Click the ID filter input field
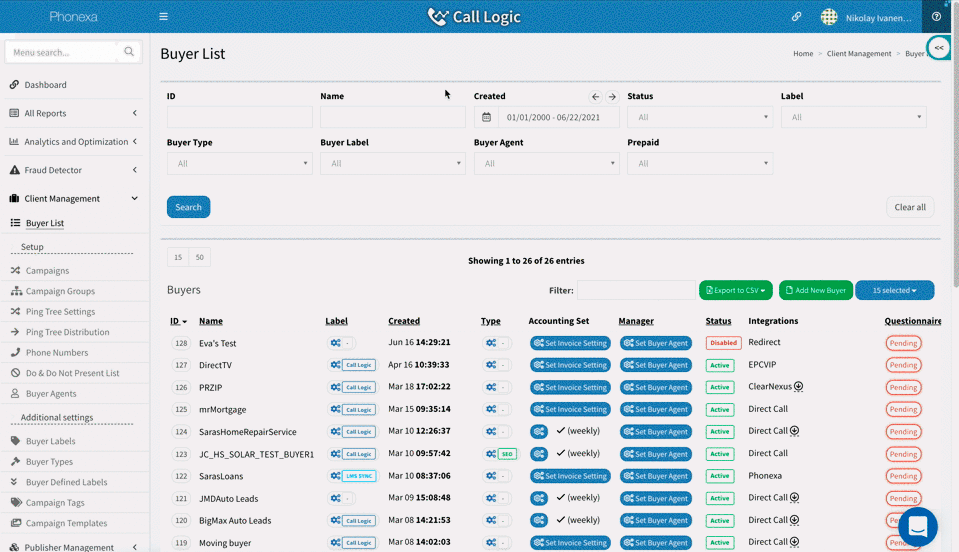The width and height of the screenshot is (959, 552). [x=240, y=117]
